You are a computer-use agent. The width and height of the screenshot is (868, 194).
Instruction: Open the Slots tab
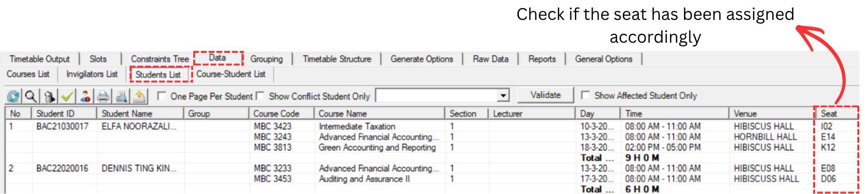coord(98,59)
